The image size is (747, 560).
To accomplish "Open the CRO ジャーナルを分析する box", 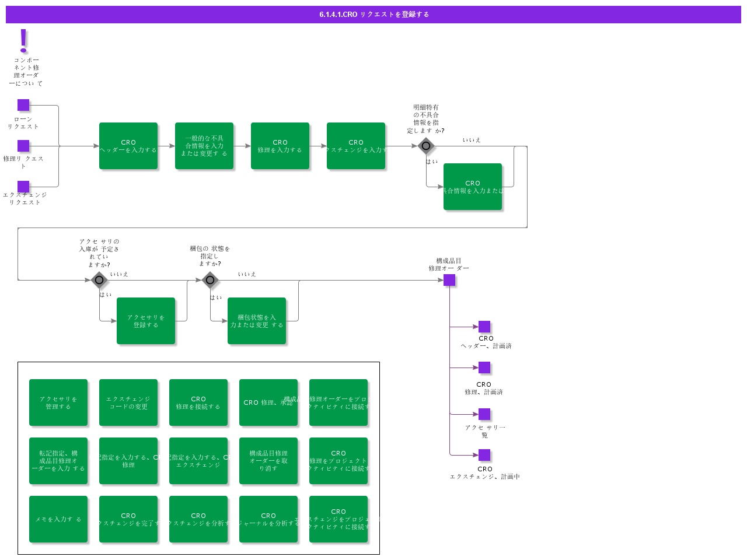I will coord(268,519).
